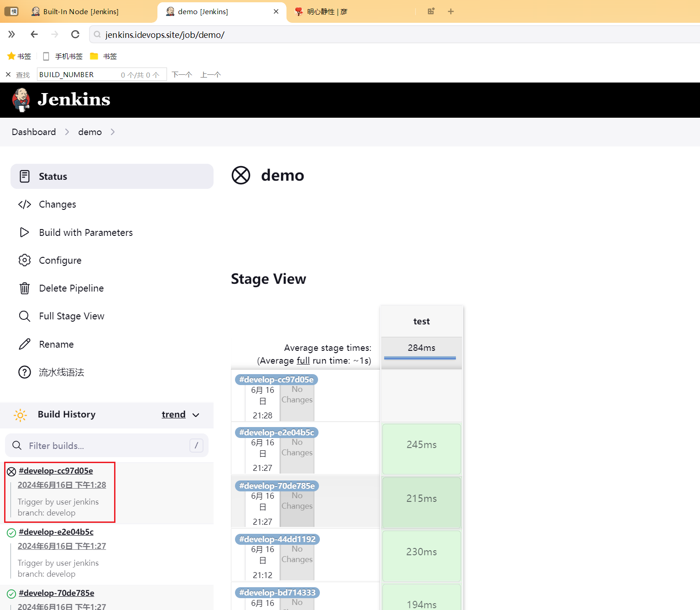700x610 pixels.
Task: Open build #develop-70de785e in history
Action: click(x=57, y=593)
